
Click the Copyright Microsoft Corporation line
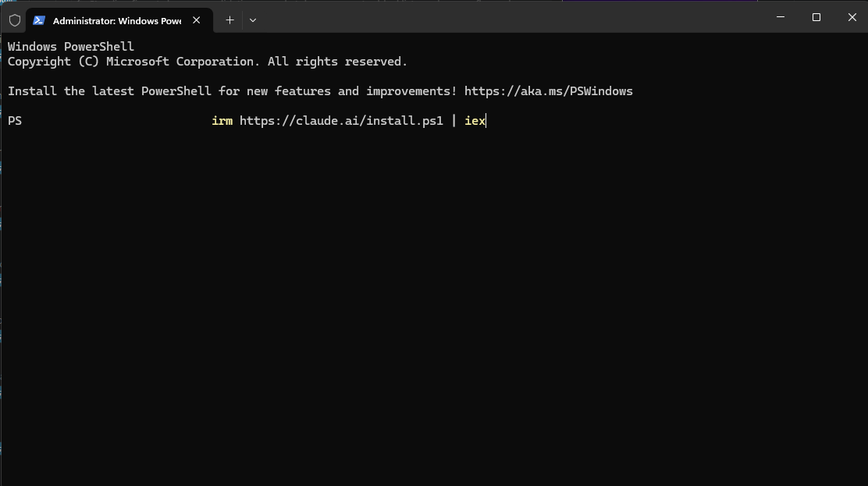pos(208,62)
